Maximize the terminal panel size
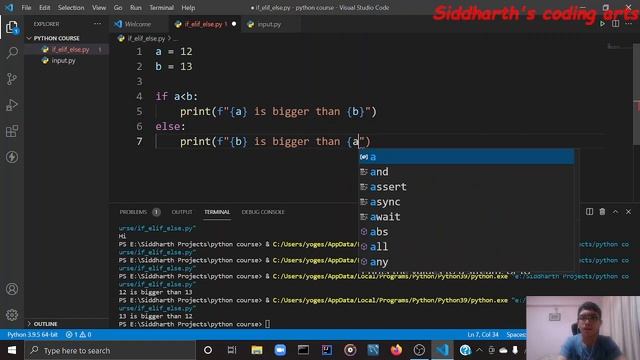Screen dimensions: 640x360 point(616,211)
